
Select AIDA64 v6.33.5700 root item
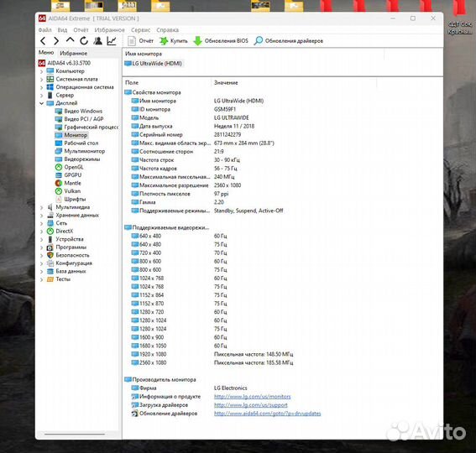coord(65,63)
